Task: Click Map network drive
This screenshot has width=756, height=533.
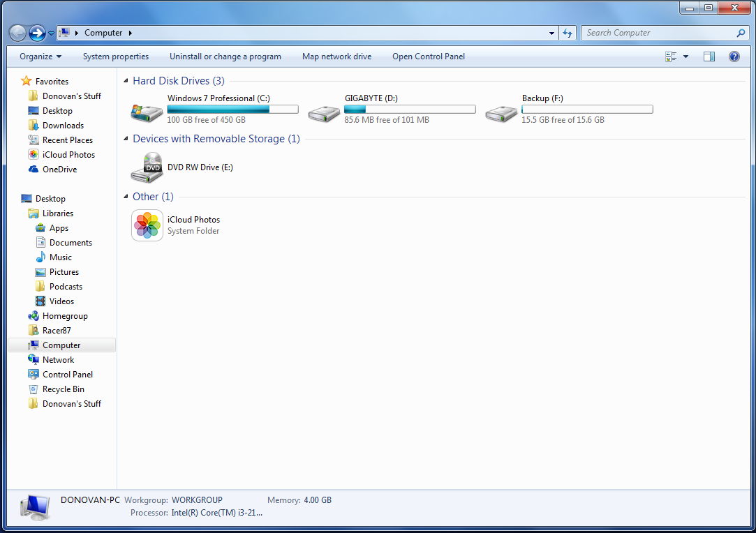Action: point(336,57)
